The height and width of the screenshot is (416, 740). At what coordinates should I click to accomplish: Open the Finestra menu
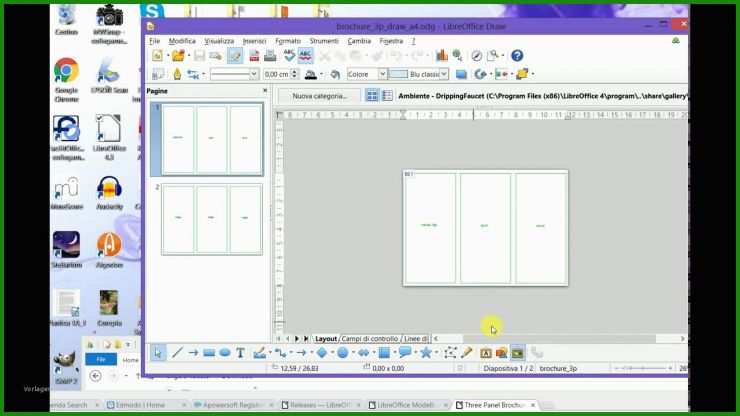pos(391,41)
